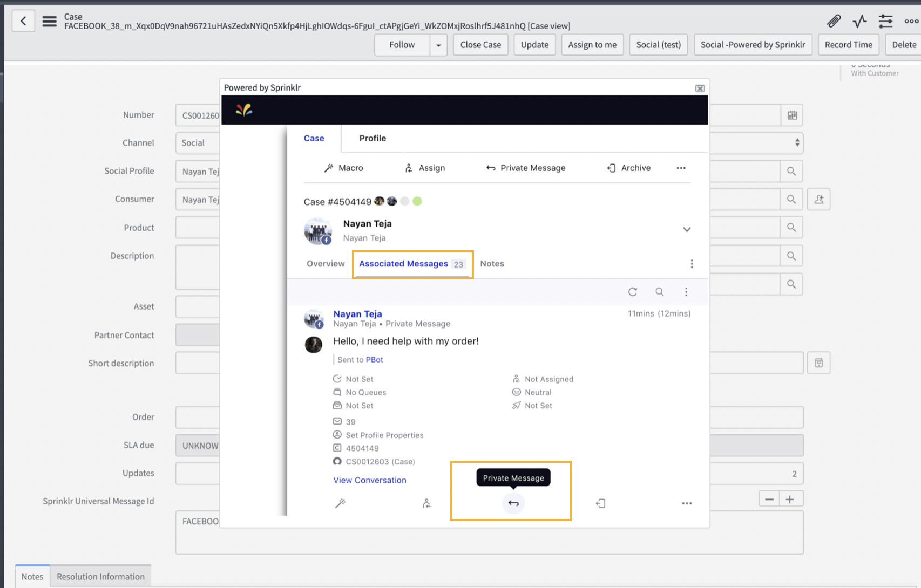The width and height of the screenshot is (921, 588).
Task: Click the Social (test) button
Action: (x=658, y=45)
